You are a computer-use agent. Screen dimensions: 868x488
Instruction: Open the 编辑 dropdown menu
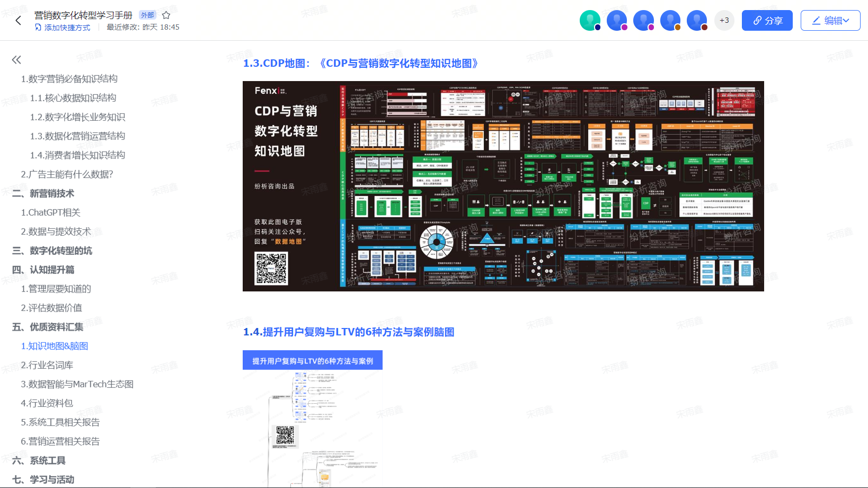(830, 21)
